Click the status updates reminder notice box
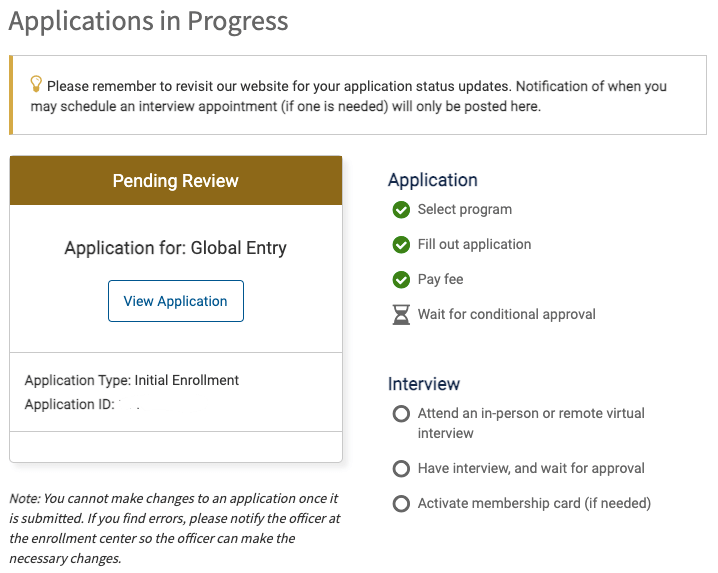Screen dimensions: 718x573 [358, 95]
